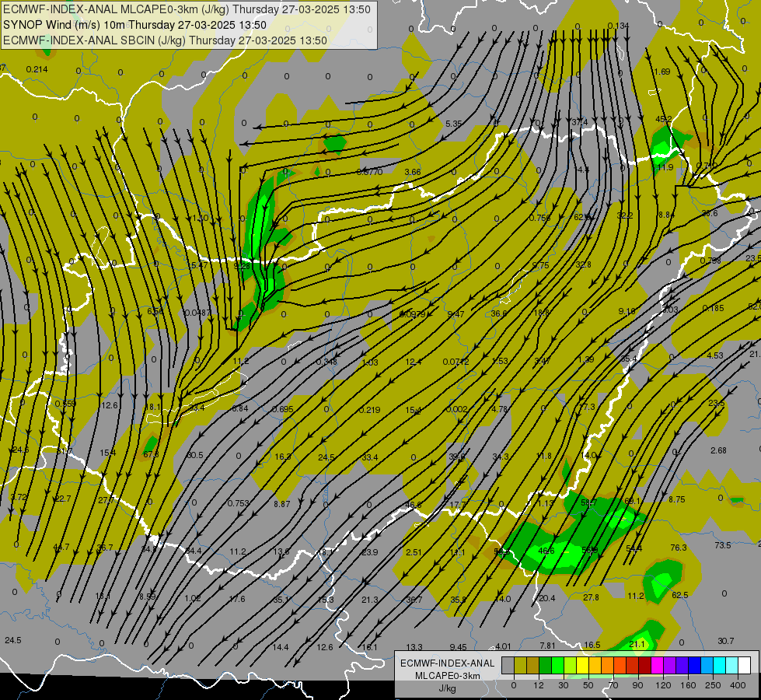
Task: Click the map value 62.5
Action: (x=680, y=595)
